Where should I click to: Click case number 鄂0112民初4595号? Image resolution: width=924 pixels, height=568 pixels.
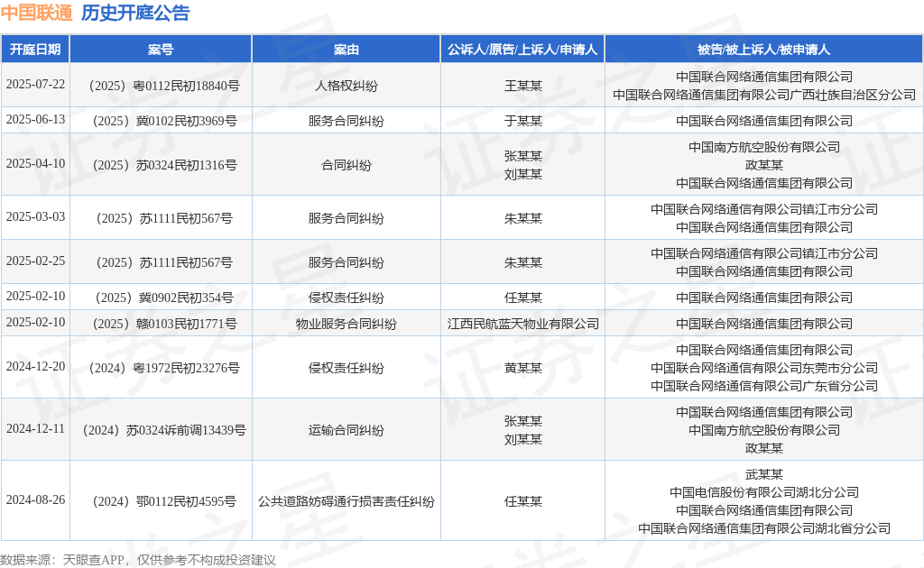164,502
